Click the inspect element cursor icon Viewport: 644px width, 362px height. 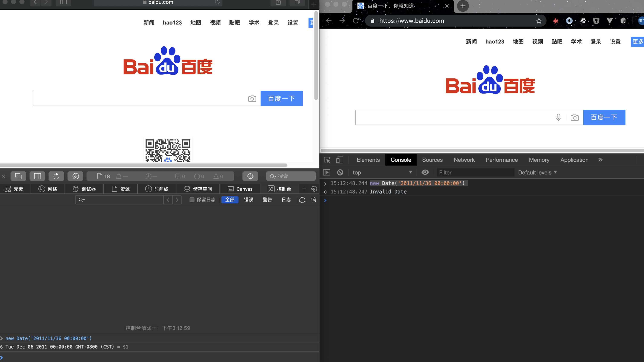[x=327, y=160]
